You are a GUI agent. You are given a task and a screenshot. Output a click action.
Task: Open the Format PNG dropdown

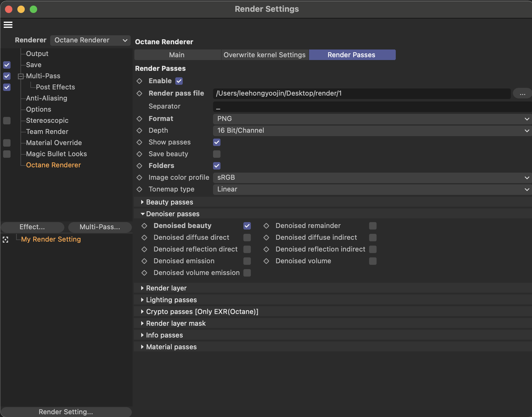(372, 119)
